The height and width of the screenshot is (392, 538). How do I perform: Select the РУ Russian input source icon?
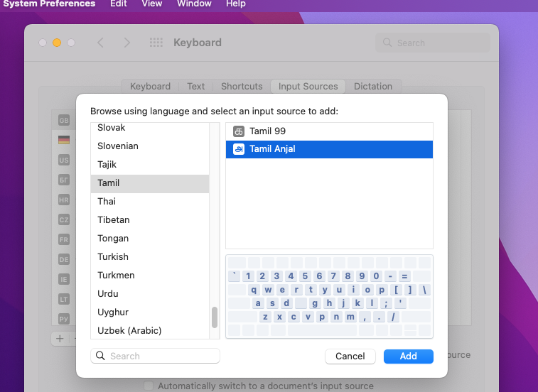pos(64,319)
